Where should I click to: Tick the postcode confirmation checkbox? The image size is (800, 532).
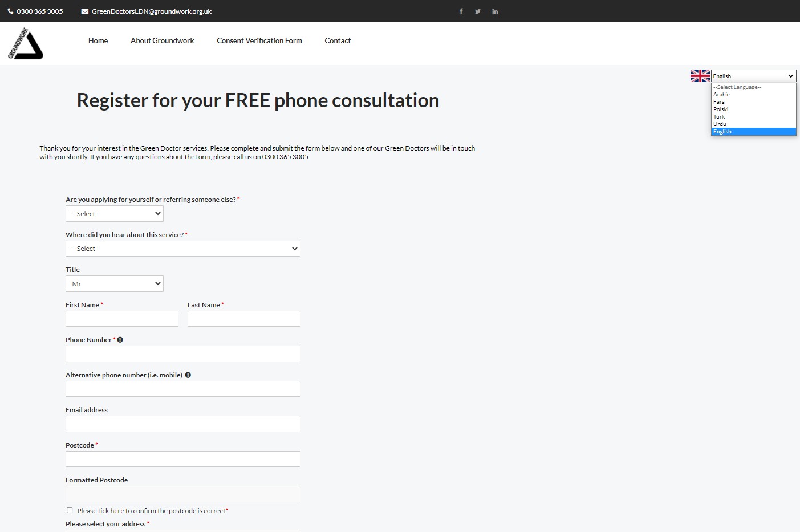70,510
